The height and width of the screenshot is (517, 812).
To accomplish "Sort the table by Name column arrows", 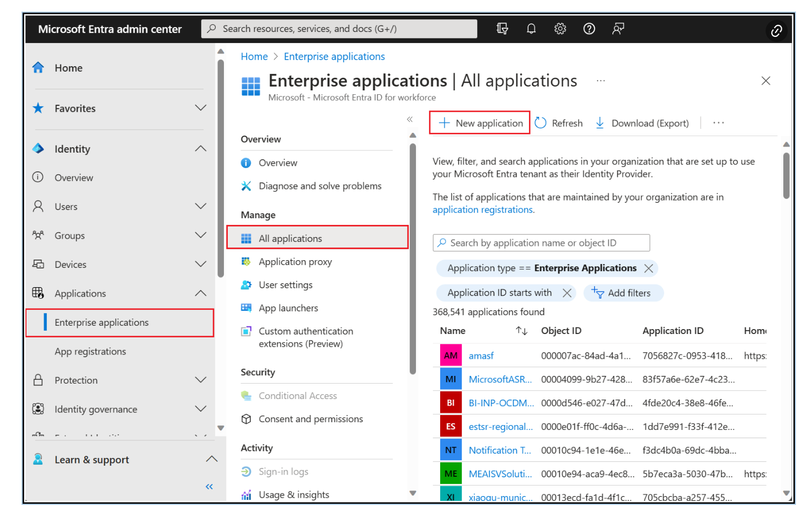I will (x=521, y=331).
